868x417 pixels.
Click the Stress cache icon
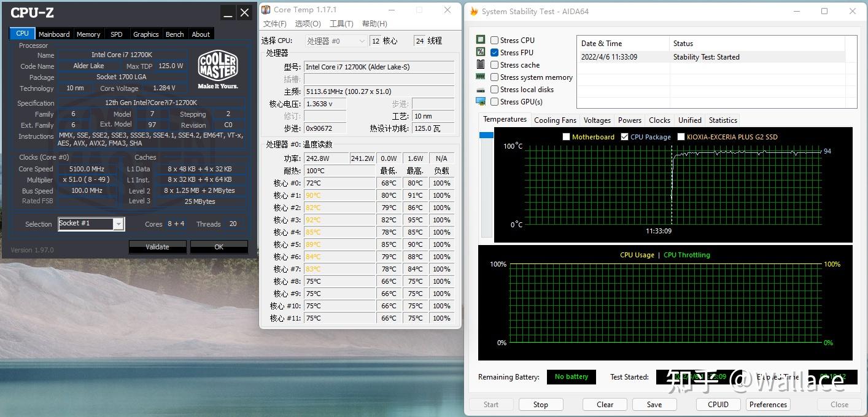481,64
